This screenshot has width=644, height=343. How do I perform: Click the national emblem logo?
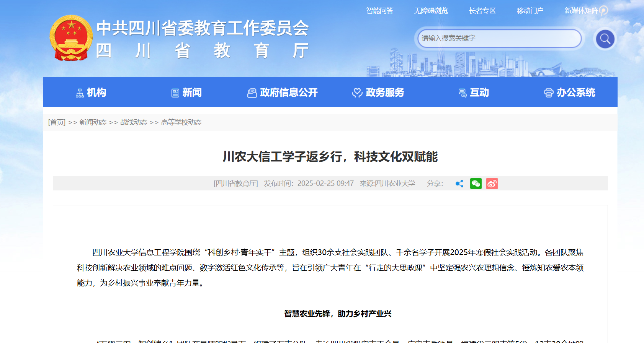click(71, 38)
